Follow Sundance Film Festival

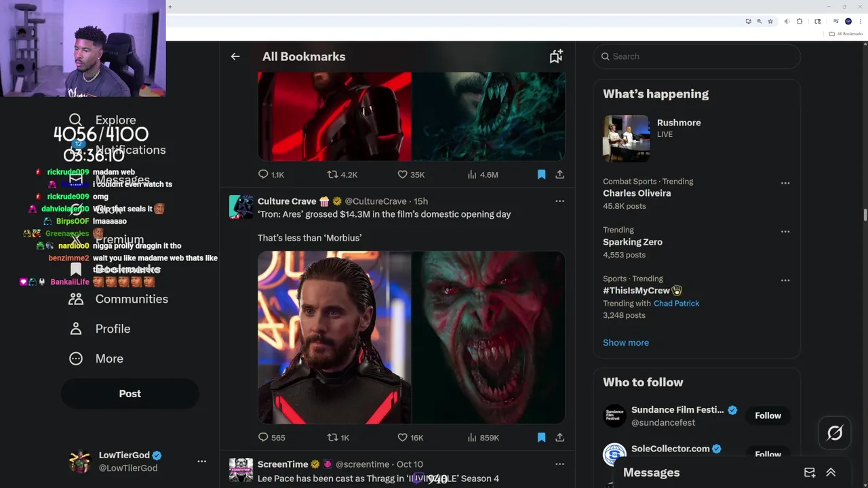click(x=768, y=415)
